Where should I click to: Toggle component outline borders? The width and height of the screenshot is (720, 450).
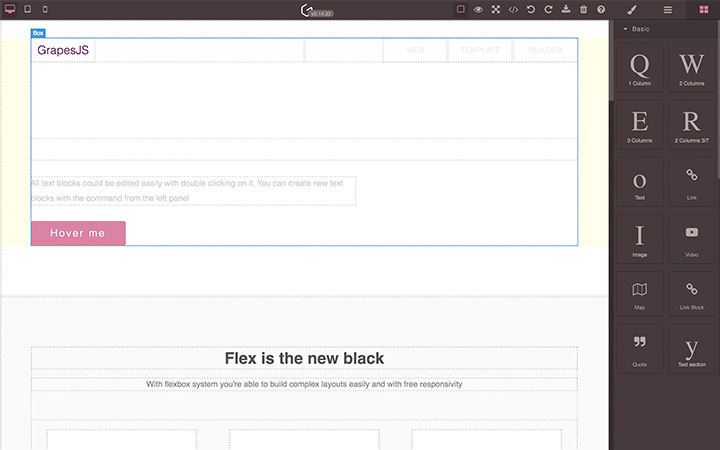[461, 9]
